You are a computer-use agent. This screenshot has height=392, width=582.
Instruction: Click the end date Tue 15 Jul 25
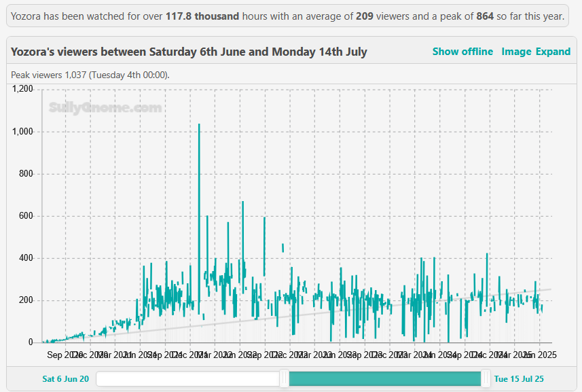click(519, 379)
